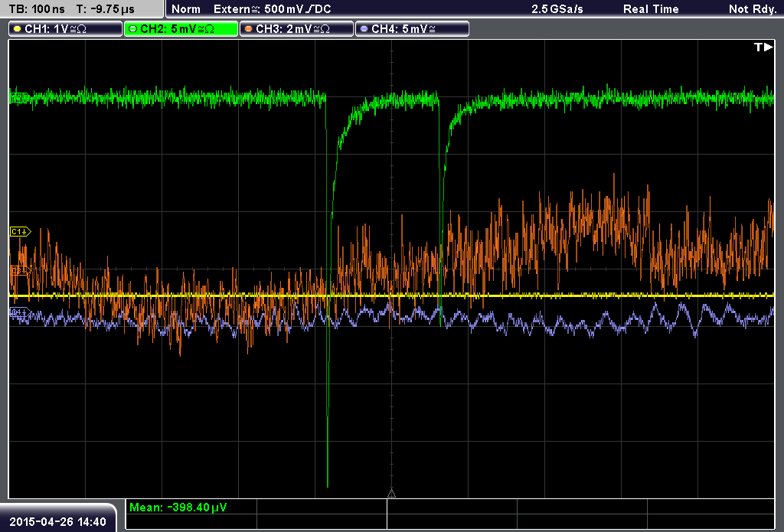Click the yellow CH1 color dot
This screenshot has height=532, width=784.
tap(18, 29)
